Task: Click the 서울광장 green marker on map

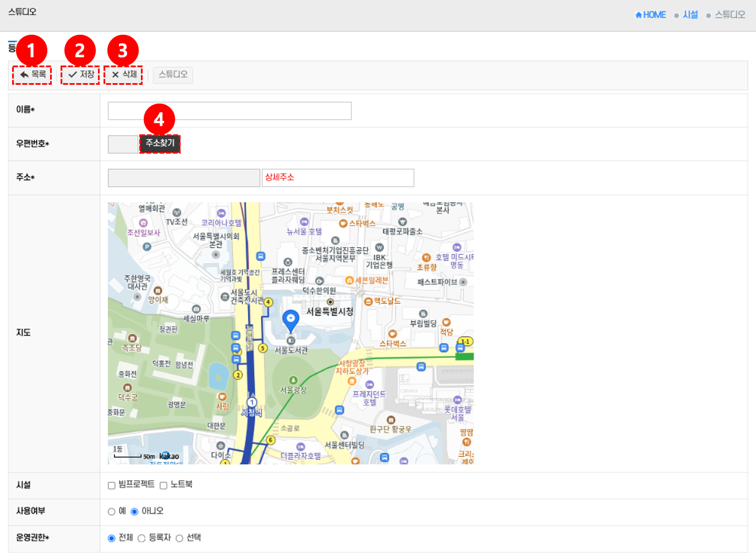Action: pyautogui.click(x=293, y=380)
